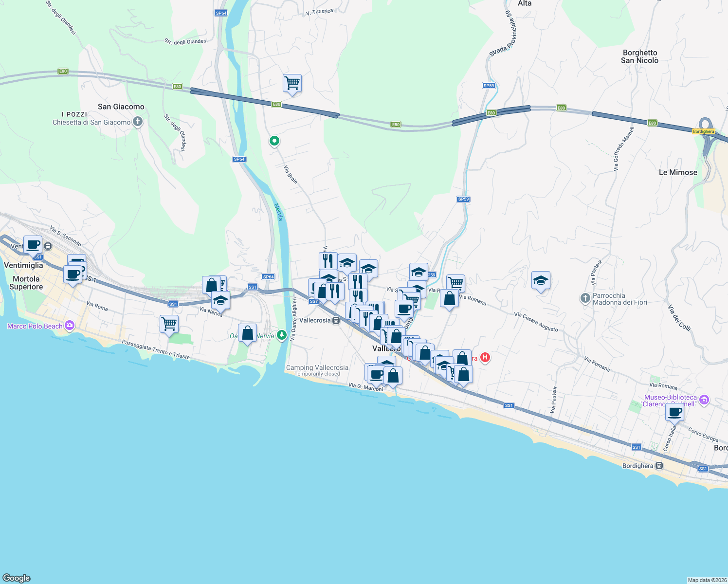Click the green park marker at Oasi del Nervia
The image size is (728, 584).
pyautogui.click(x=281, y=335)
